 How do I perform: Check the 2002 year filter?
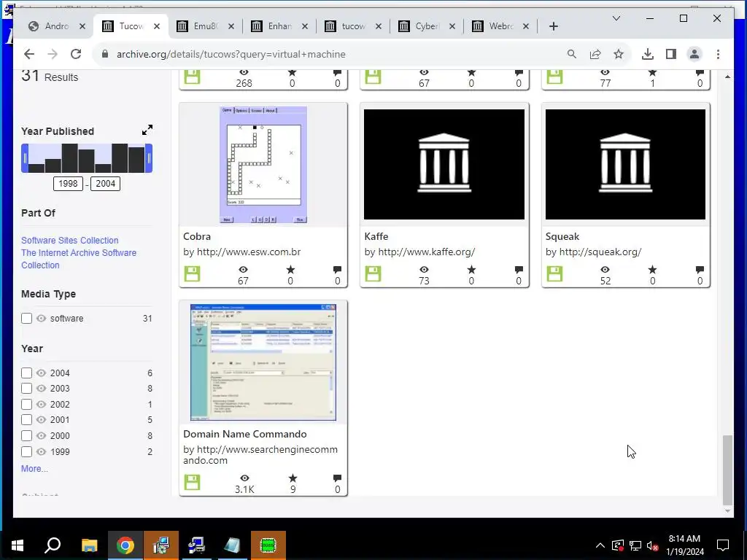27,404
